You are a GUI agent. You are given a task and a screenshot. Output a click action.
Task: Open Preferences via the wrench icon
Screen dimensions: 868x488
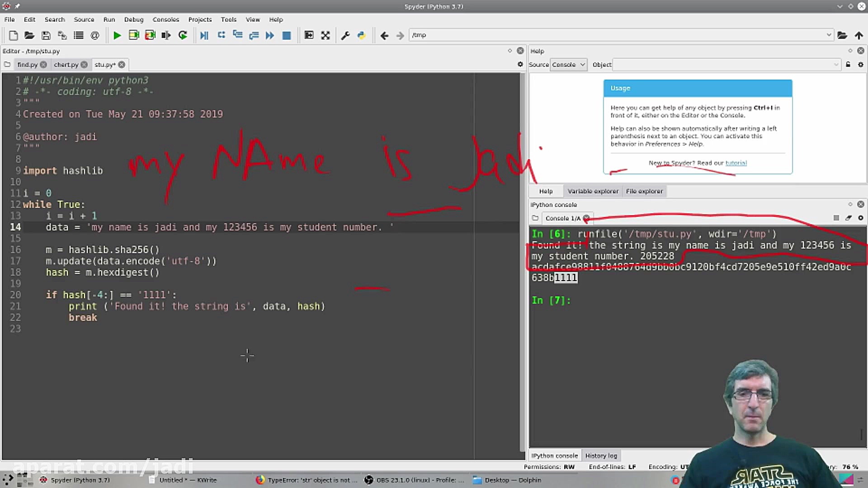click(345, 35)
